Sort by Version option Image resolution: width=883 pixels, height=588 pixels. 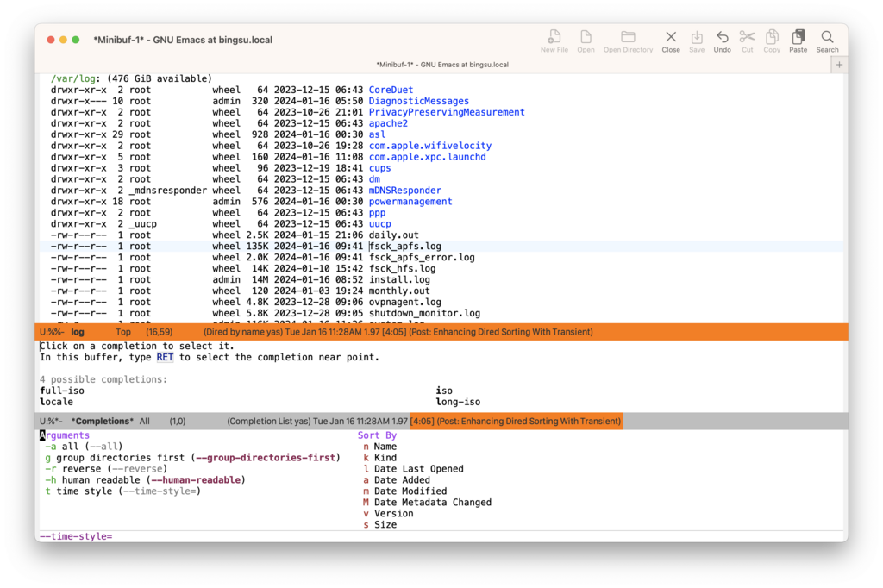pyautogui.click(x=389, y=514)
